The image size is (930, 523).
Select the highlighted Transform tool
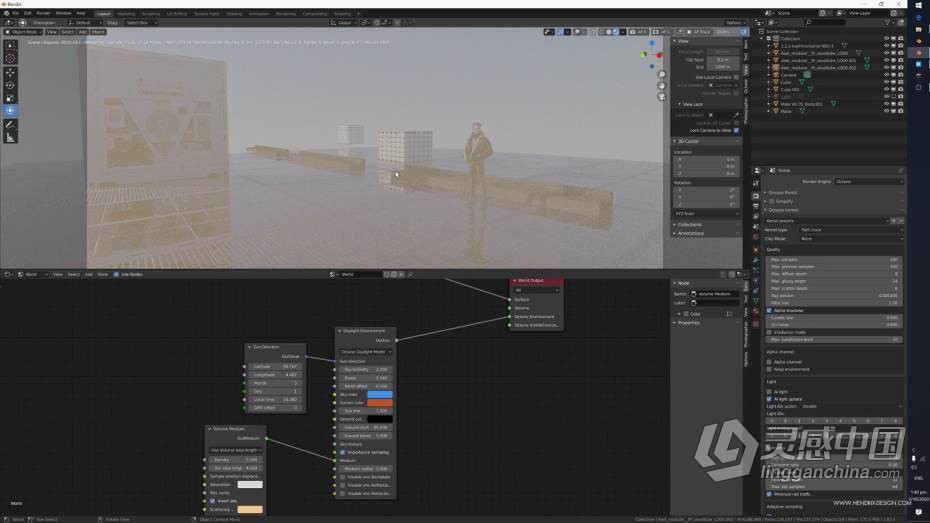10,111
